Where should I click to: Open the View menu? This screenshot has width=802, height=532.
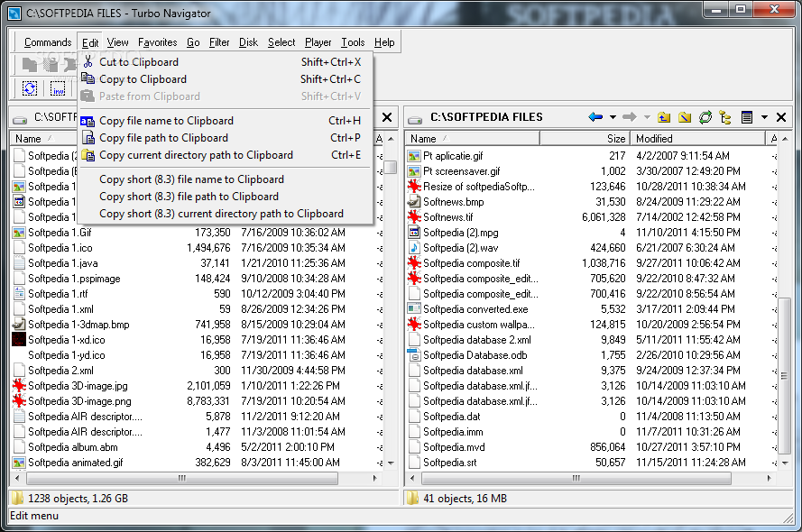click(117, 42)
